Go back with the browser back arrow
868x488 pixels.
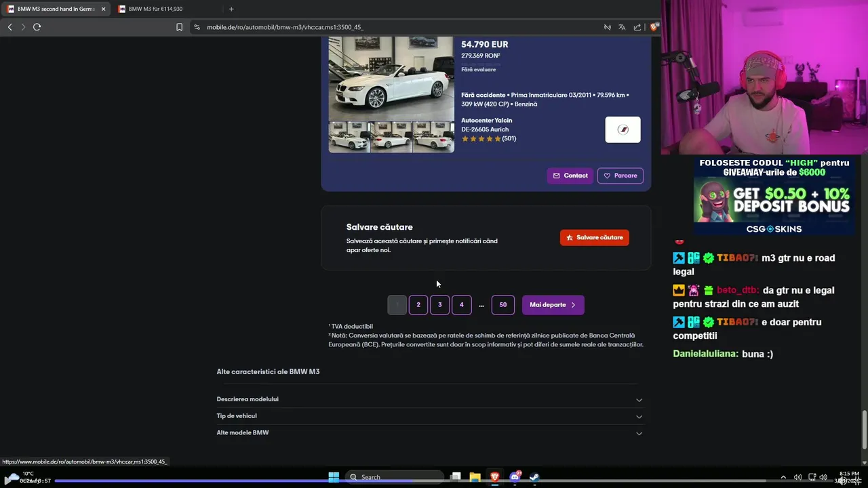(x=9, y=27)
